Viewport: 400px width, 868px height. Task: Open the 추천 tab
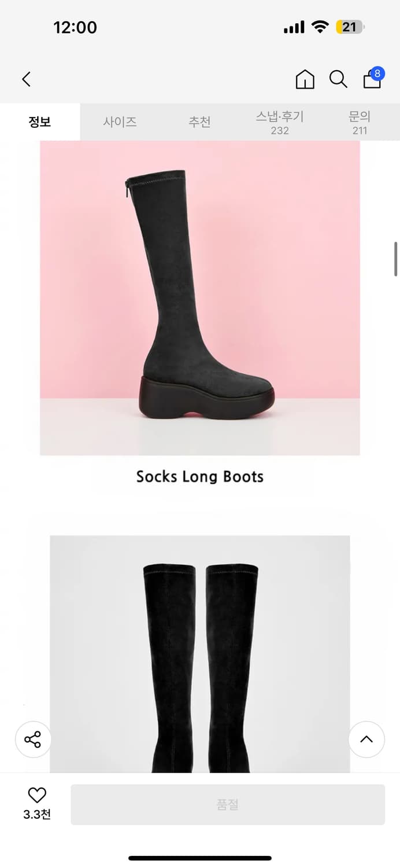point(199,122)
